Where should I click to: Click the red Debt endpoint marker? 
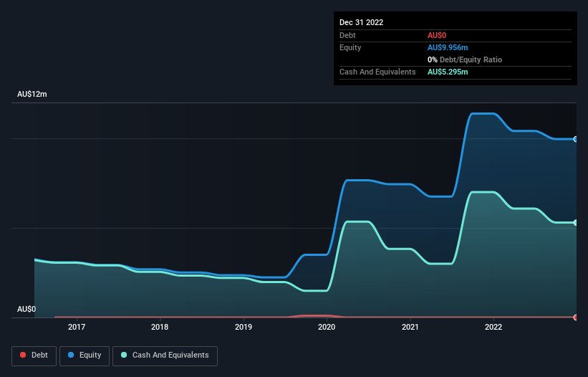[x=576, y=318]
